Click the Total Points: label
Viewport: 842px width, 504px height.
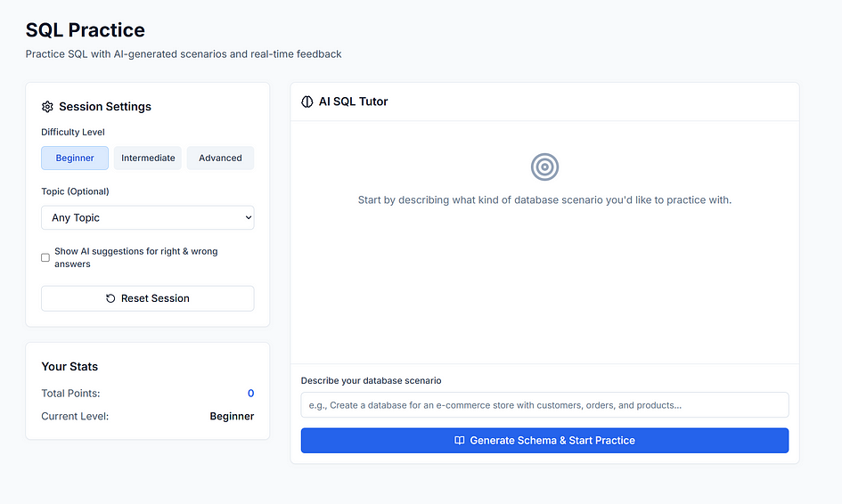click(x=71, y=394)
